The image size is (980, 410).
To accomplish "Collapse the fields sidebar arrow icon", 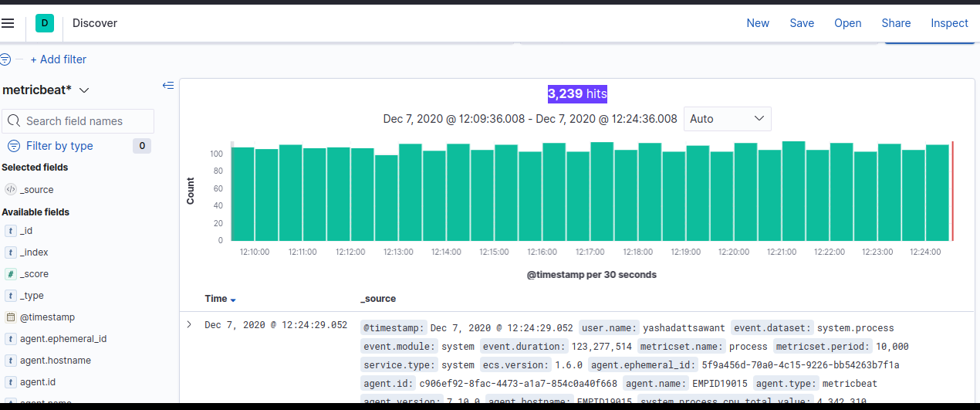I will [x=168, y=86].
